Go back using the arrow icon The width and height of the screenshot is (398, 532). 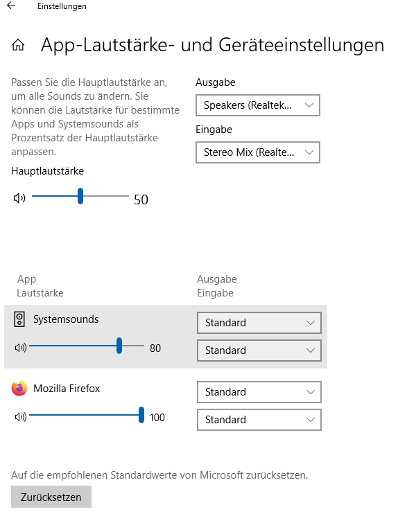pyautogui.click(x=11, y=5)
